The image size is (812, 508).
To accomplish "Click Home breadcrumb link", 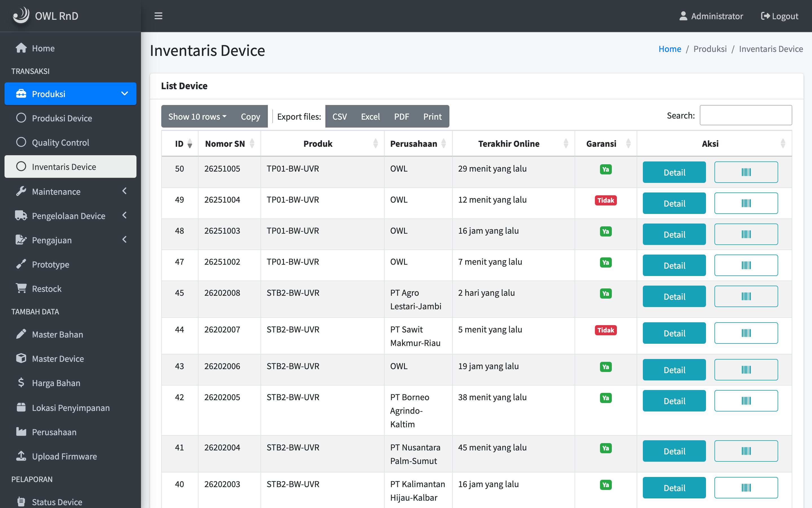I will 670,49.
